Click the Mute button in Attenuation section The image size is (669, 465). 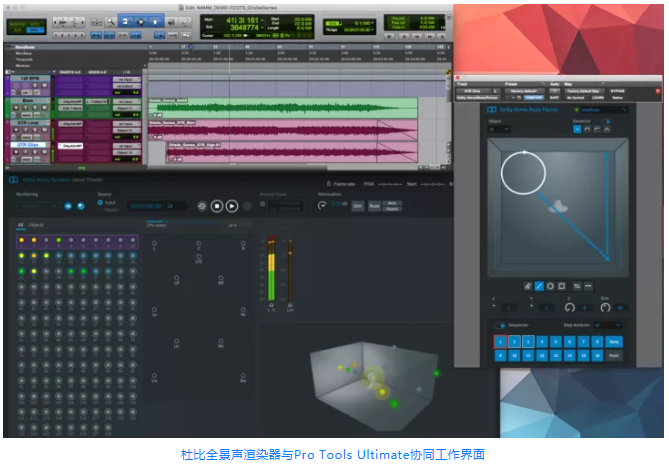pos(375,206)
